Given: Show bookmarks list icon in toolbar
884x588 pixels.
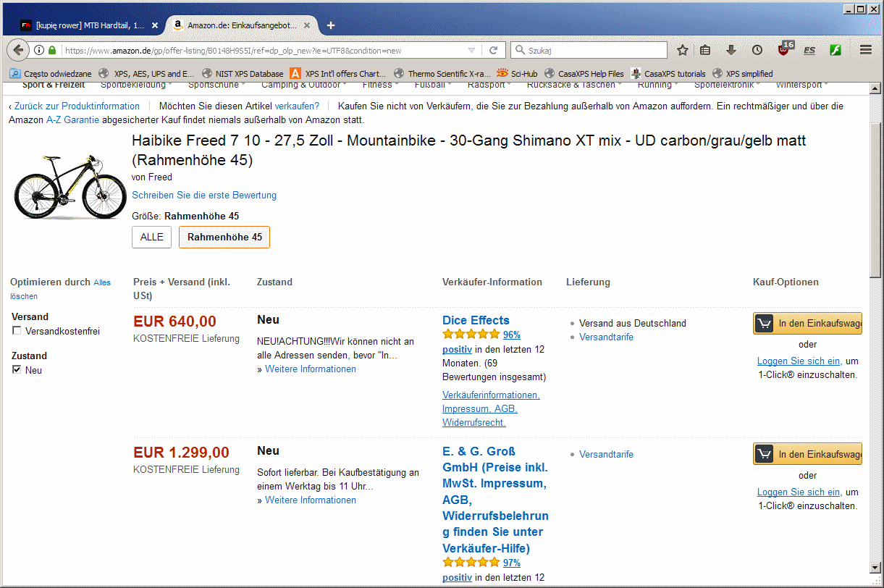Looking at the screenshot, I should [705, 50].
